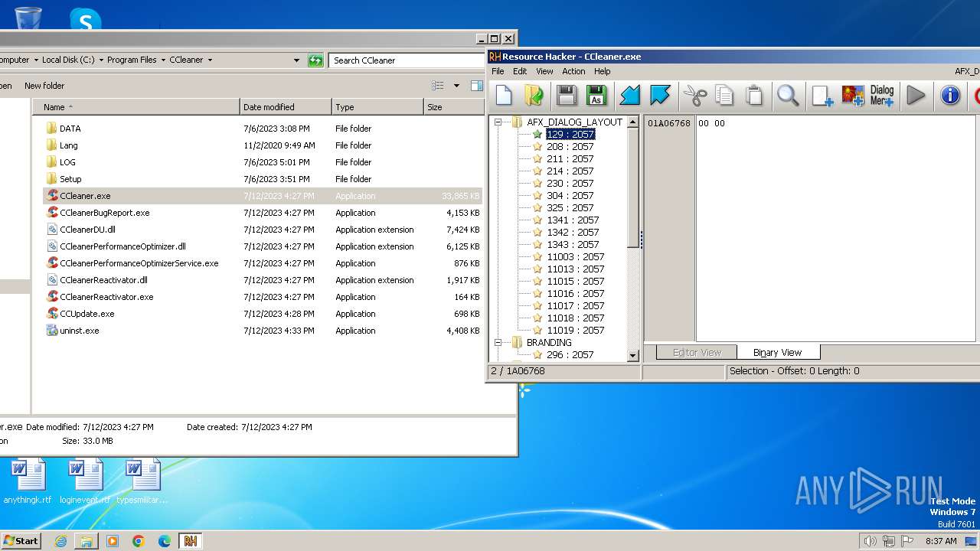Open the Edit menu in Resource Hacker
The height and width of the screenshot is (551, 980).
pyautogui.click(x=520, y=71)
